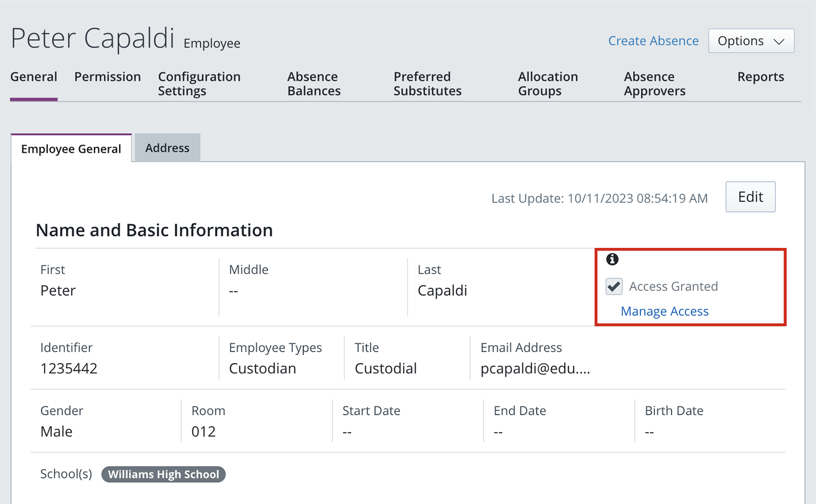Viewport: 816px width, 504px height.
Task: Switch to the Permission tab
Action: coord(107,77)
